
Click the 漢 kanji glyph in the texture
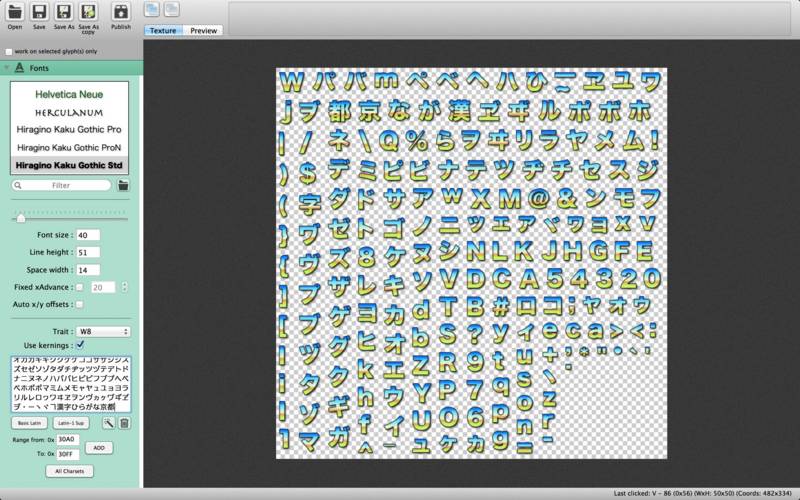[x=460, y=111]
